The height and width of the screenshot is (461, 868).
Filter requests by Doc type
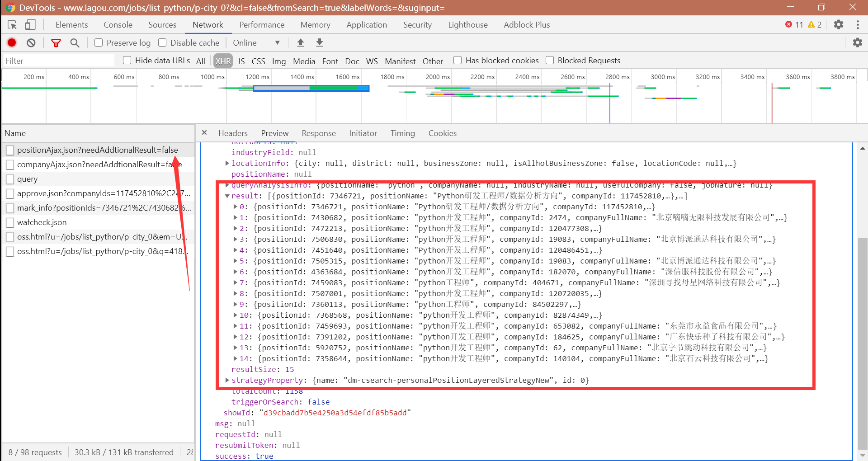click(352, 61)
